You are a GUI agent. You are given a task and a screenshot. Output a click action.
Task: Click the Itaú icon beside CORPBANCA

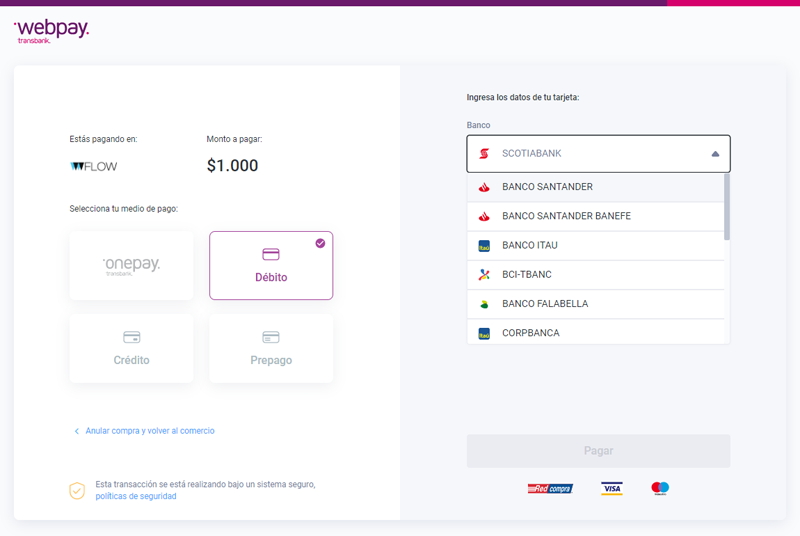click(484, 334)
